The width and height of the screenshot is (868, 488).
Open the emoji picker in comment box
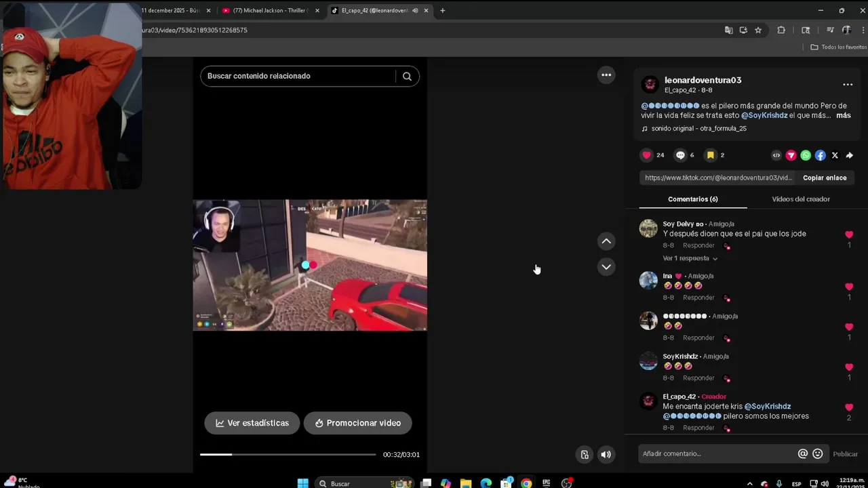(x=818, y=453)
